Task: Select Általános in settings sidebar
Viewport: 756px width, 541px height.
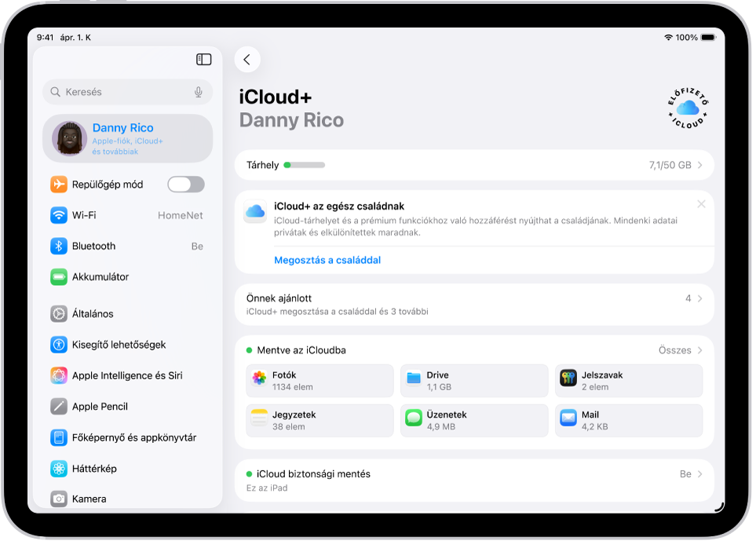Action: pos(127,314)
